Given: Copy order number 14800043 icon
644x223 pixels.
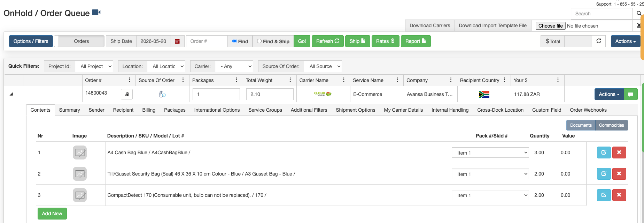Looking at the screenshot, I should click(x=127, y=94).
